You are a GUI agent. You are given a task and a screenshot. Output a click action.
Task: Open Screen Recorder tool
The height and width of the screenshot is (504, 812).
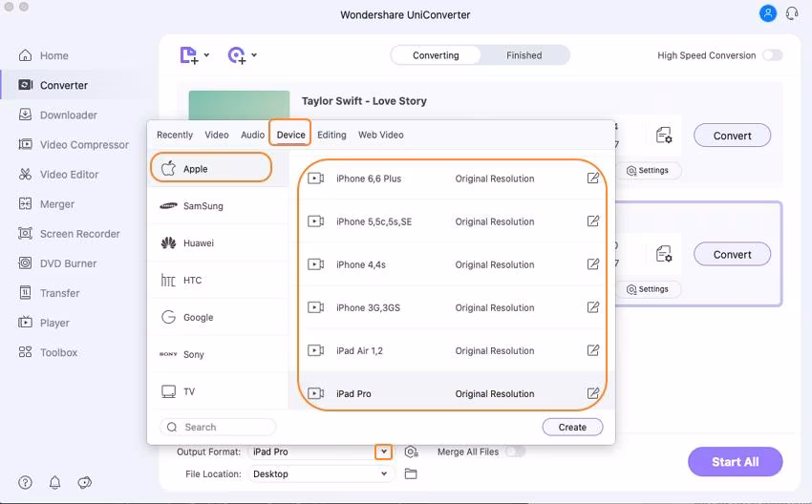(x=69, y=234)
